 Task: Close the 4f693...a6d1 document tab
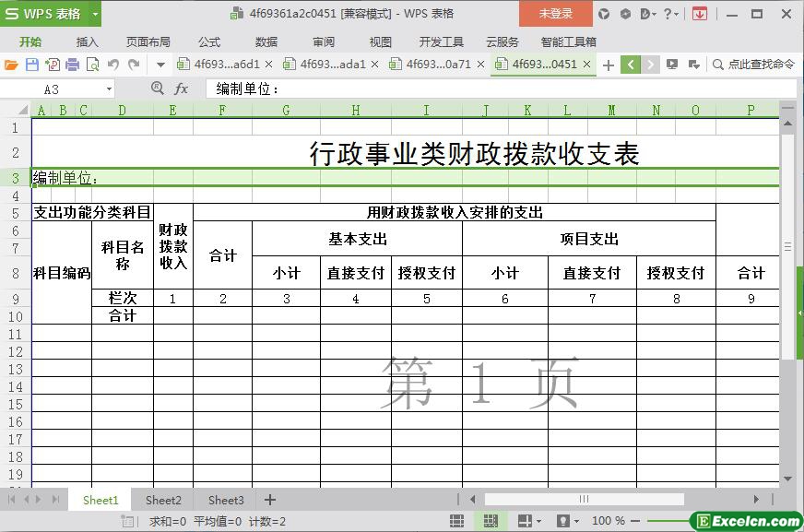268,65
